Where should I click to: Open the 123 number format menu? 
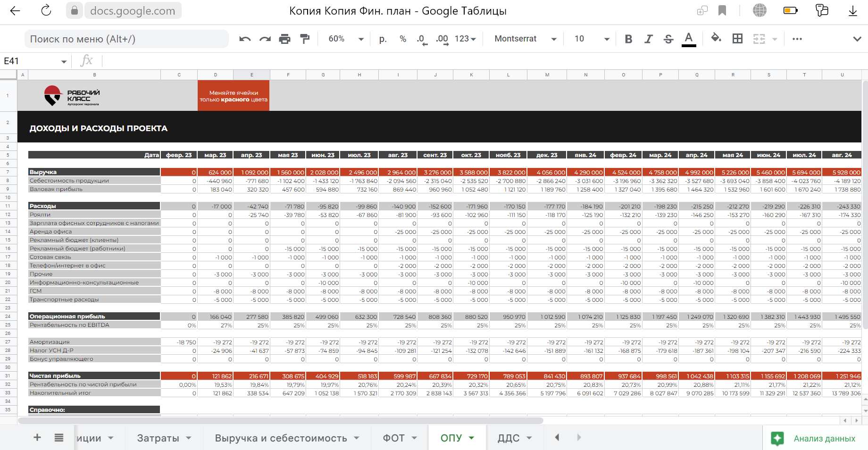pyautogui.click(x=466, y=39)
